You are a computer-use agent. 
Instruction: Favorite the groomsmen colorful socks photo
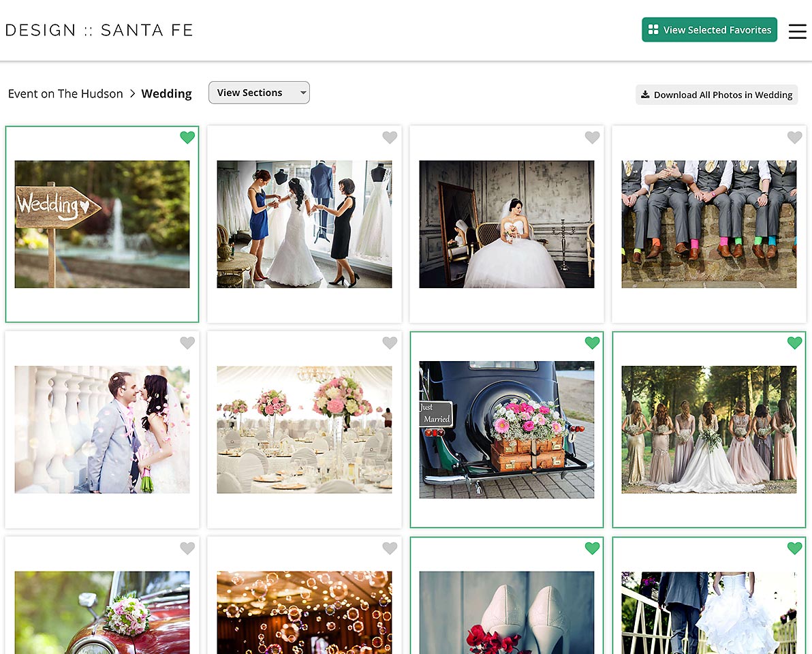pyautogui.click(x=795, y=137)
